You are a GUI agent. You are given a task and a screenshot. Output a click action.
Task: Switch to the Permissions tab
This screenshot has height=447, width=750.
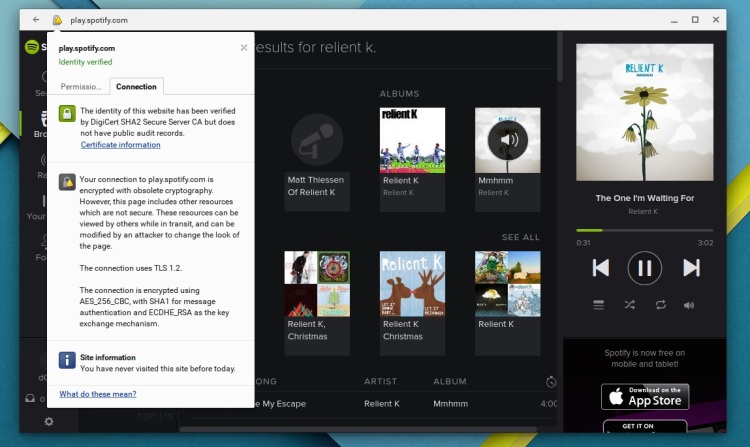point(80,87)
